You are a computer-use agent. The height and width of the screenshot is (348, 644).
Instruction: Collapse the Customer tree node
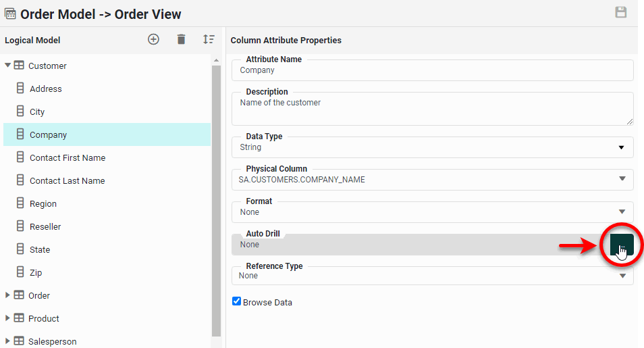point(8,66)
